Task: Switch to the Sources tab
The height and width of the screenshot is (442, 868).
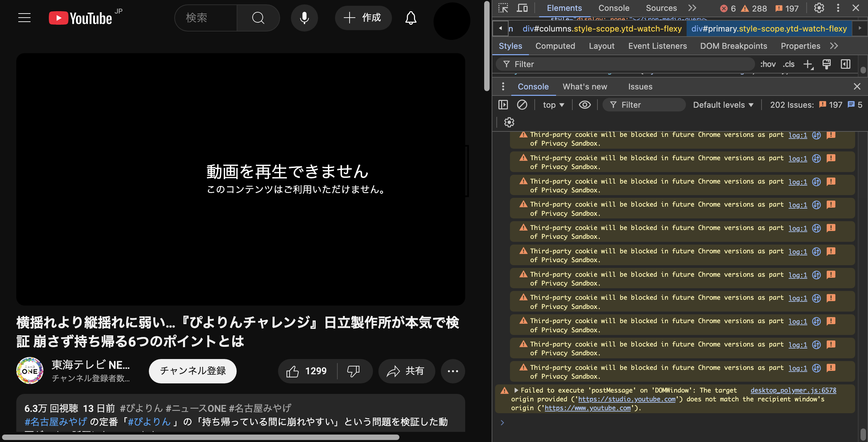Action: tap(661, 8)
